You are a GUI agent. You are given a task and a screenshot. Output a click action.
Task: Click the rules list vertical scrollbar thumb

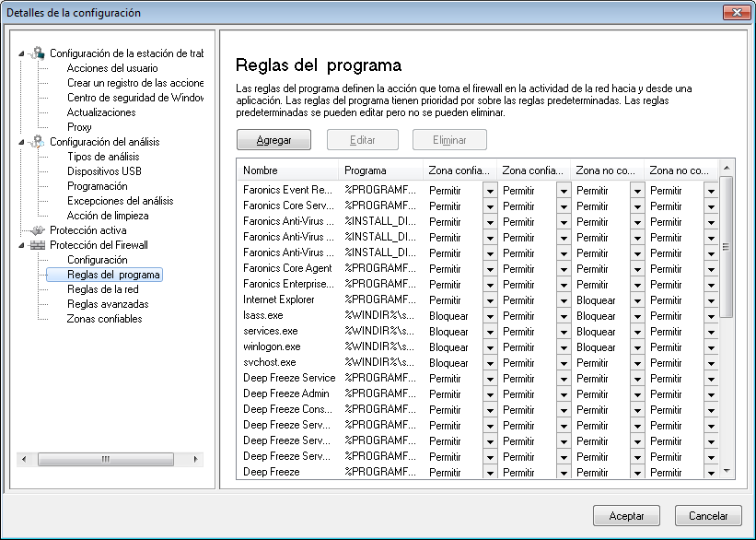(727, 247)
